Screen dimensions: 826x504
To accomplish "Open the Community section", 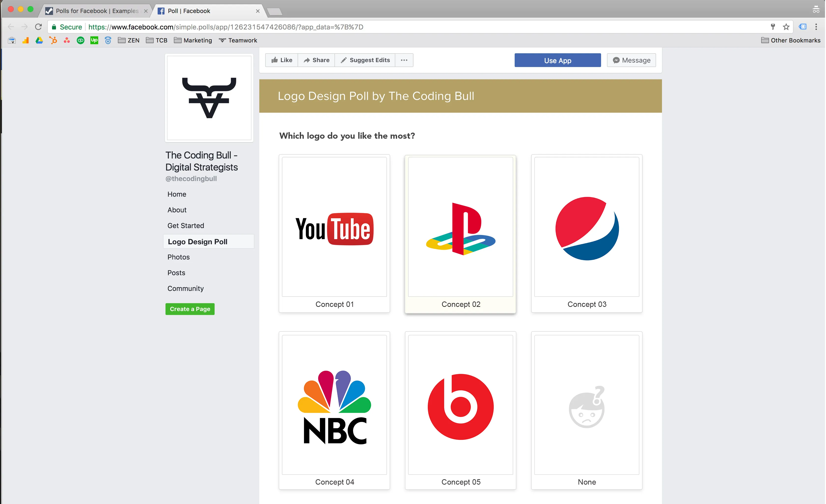I will [x=185, y=288].
